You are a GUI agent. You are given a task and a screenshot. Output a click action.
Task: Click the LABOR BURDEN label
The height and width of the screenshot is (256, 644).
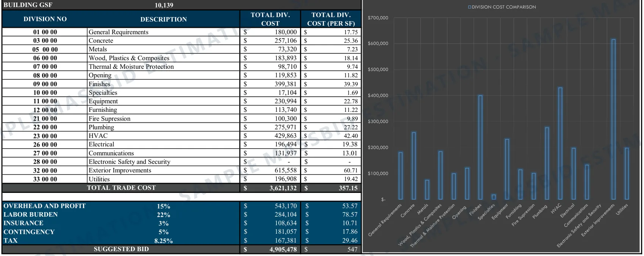[31, 214]
